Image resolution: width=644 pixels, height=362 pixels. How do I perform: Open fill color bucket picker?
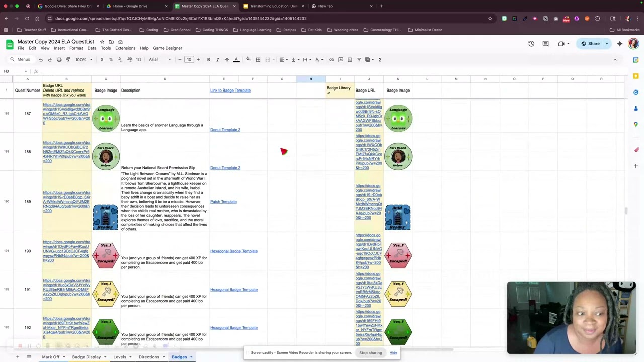(x=248, y=59)
